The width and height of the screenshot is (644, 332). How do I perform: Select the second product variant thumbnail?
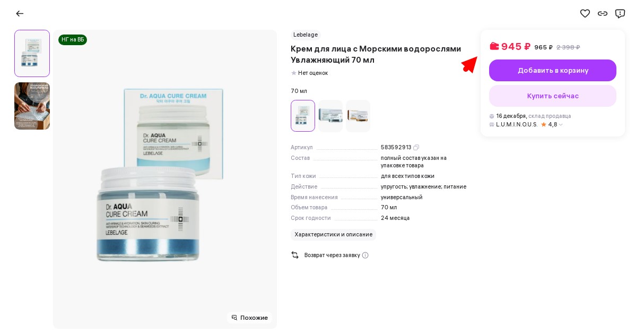coord(330,116)
